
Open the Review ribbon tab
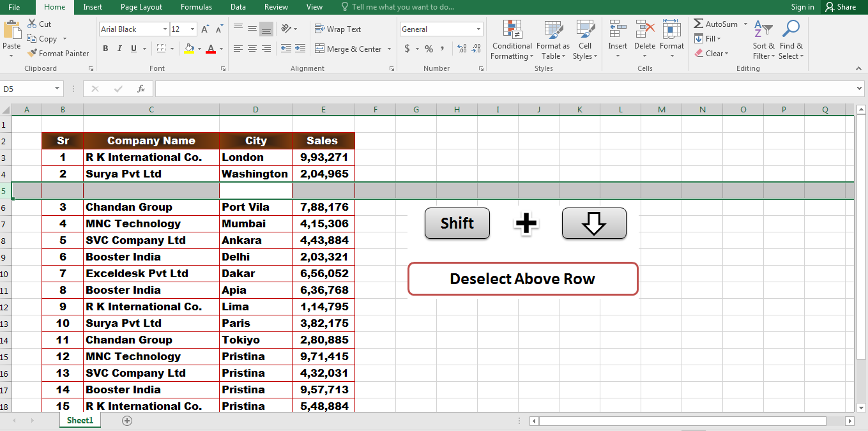(x=276, y=7)
